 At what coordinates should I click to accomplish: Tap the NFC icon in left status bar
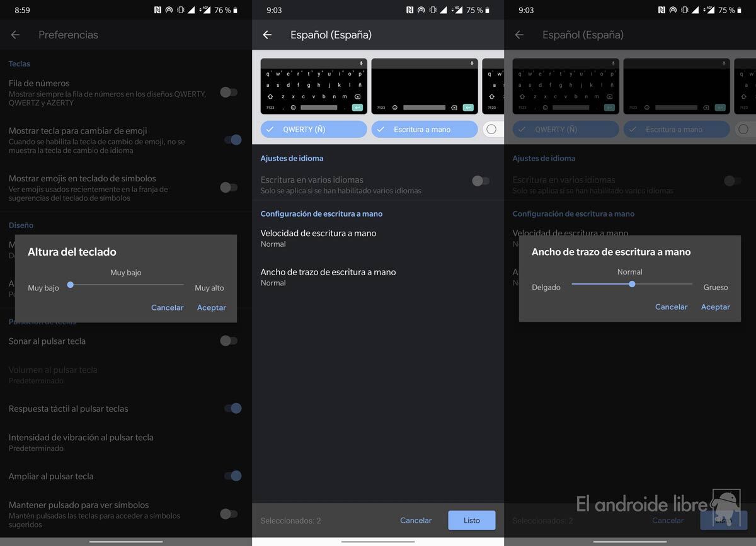157,10
